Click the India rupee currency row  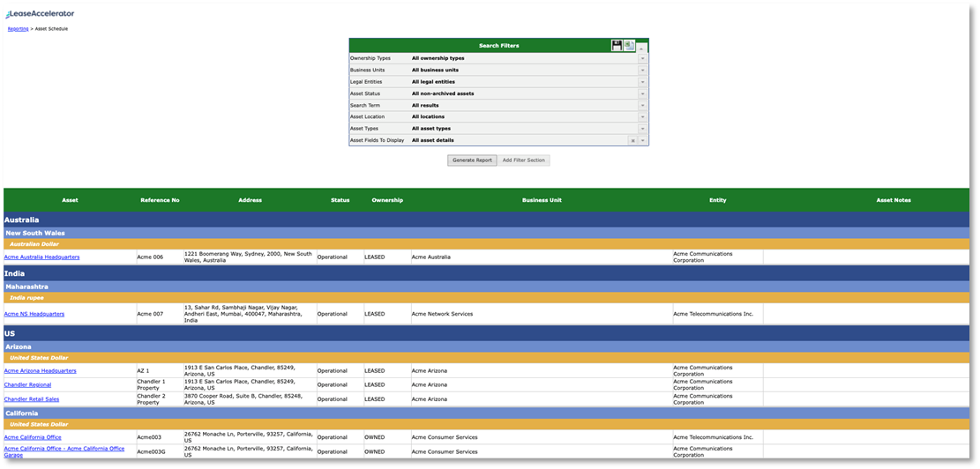[x=486, y=298]
